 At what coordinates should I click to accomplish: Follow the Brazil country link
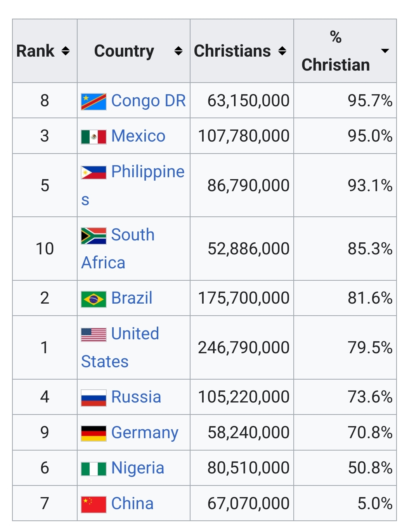[x=132, y=298]
